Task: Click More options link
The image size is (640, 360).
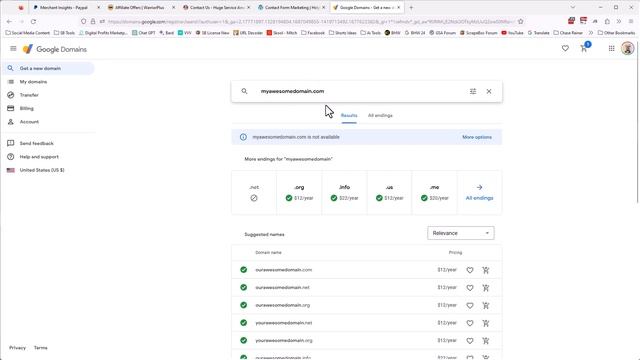Action: [477, 137]
